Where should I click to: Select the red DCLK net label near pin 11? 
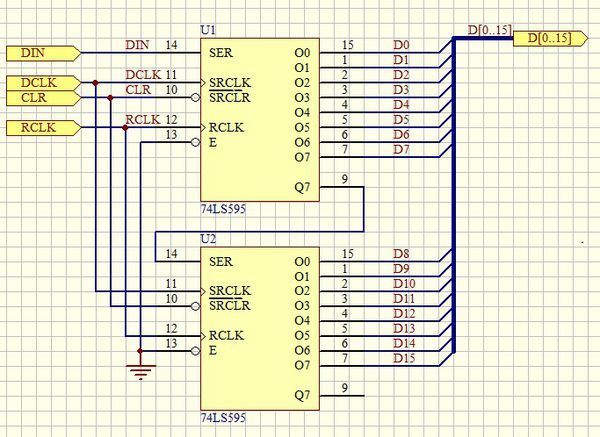click(144, 75)
